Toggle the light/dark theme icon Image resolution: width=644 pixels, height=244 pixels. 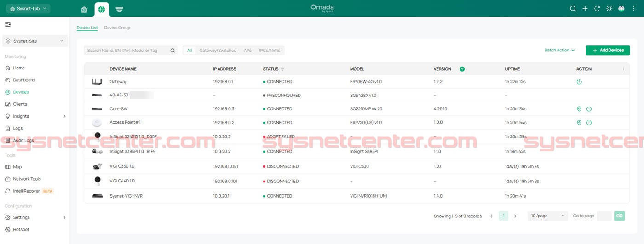[609, 9]
